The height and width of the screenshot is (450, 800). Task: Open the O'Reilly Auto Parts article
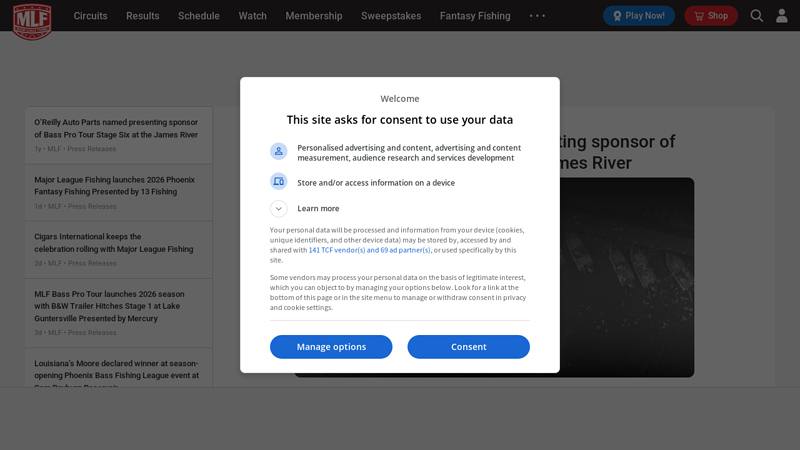tap(116, 128)
